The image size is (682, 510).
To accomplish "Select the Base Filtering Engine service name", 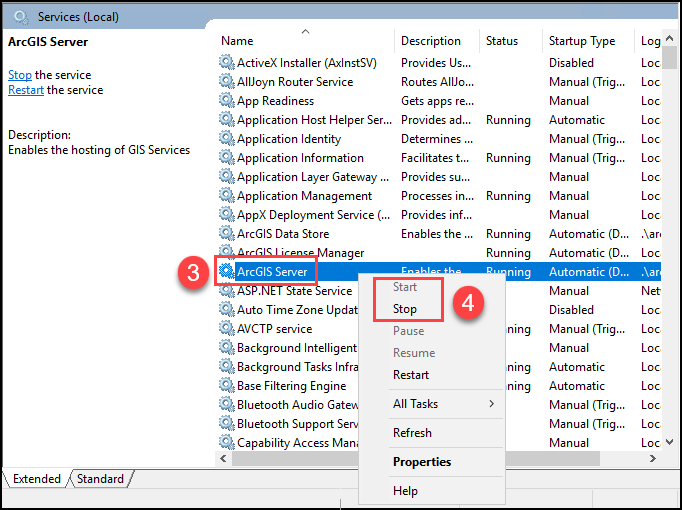I will (291, 386).
